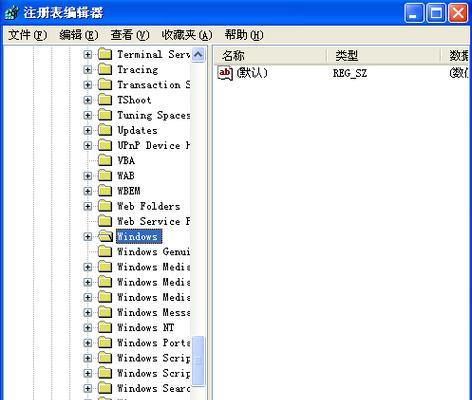Click the VBA folder icon

[x=105, y=160]
